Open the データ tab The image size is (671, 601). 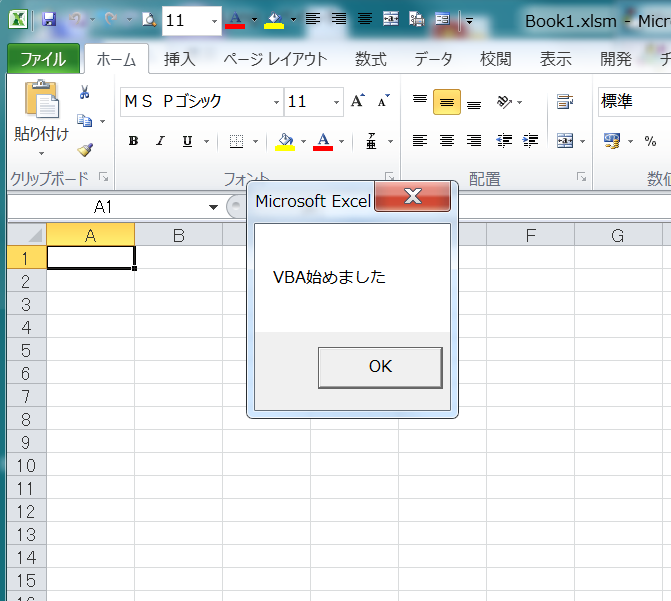433,59
